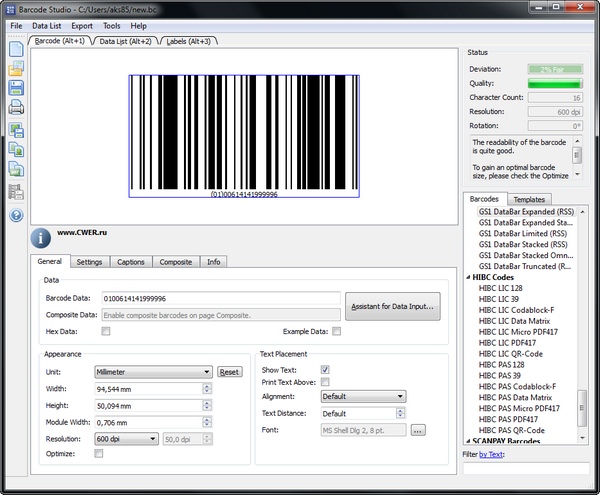600x495 pixels.
Task: Click the Save floppy disk icon
Action: (x=16, y=89)
